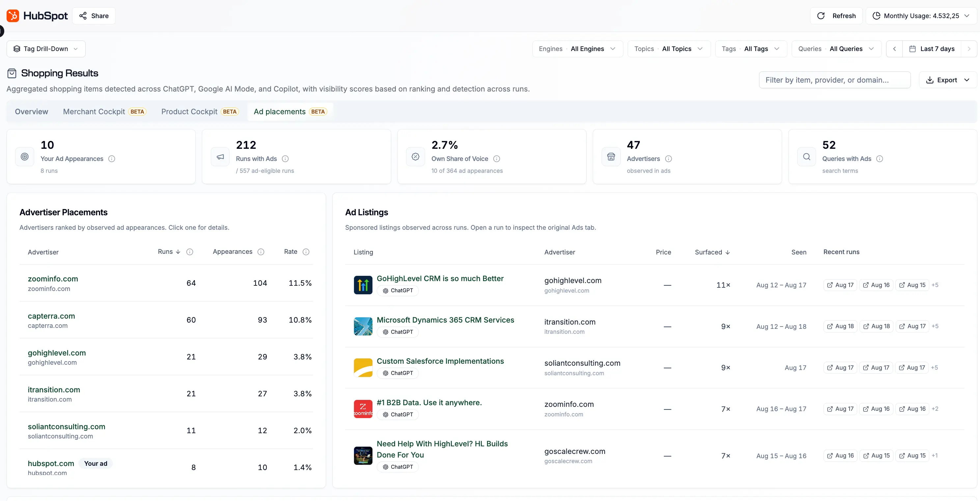Open the Custom Salesforce Implementations listing

pos(440,361)
